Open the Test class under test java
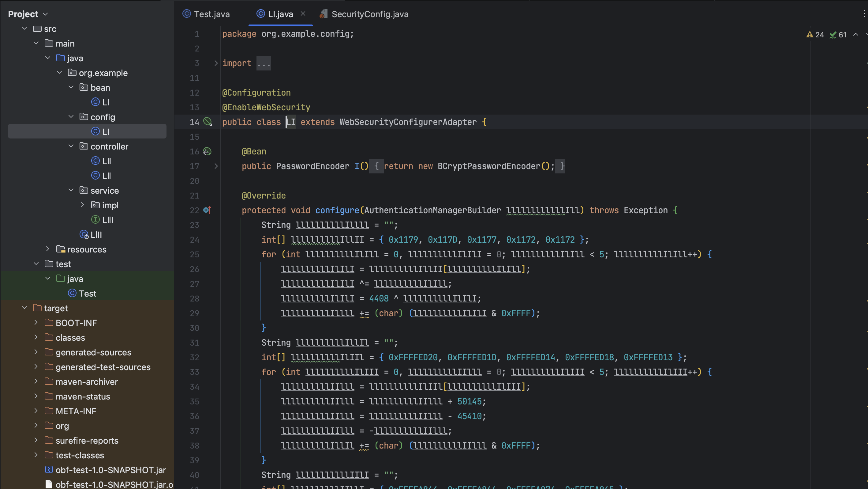This screenshot has height=489, width=868. [x=87, y=294]
